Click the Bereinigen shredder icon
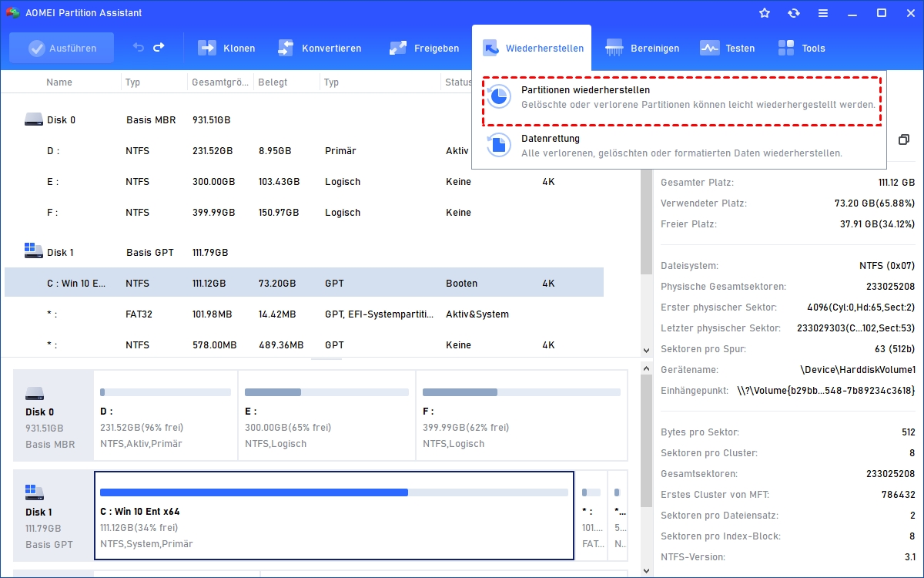924x578 pixels. 614,48
